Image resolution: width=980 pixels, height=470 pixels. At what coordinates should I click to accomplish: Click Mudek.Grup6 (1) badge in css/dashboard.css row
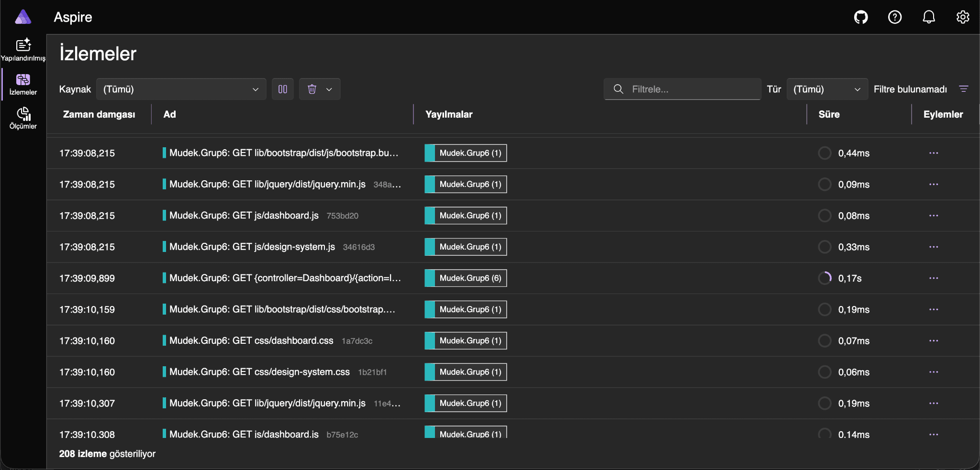466,340
